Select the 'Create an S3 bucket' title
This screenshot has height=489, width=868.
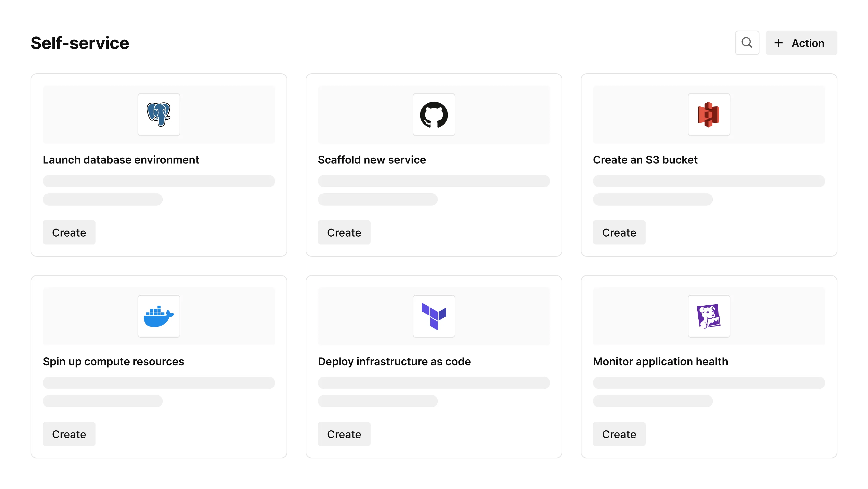tap(645, 160)
